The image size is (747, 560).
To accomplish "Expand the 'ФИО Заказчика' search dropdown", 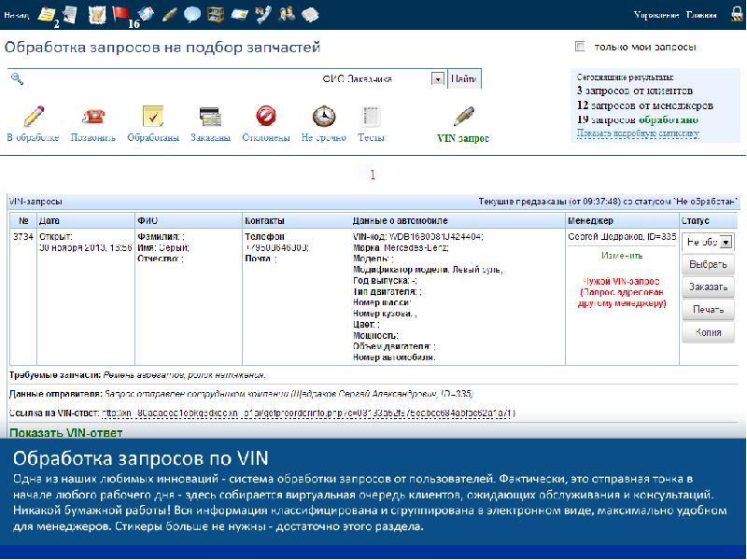I will pos(437,79).
